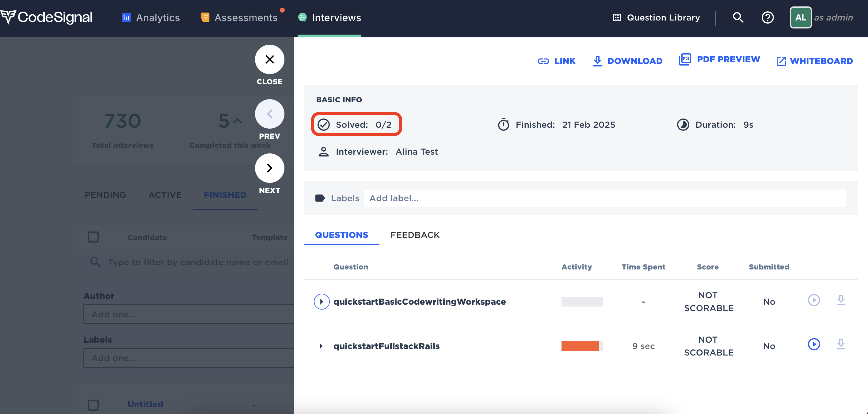This screenshot has height=414, width=868.
Task: Copy the interview LINK
Action: (557, 61)
